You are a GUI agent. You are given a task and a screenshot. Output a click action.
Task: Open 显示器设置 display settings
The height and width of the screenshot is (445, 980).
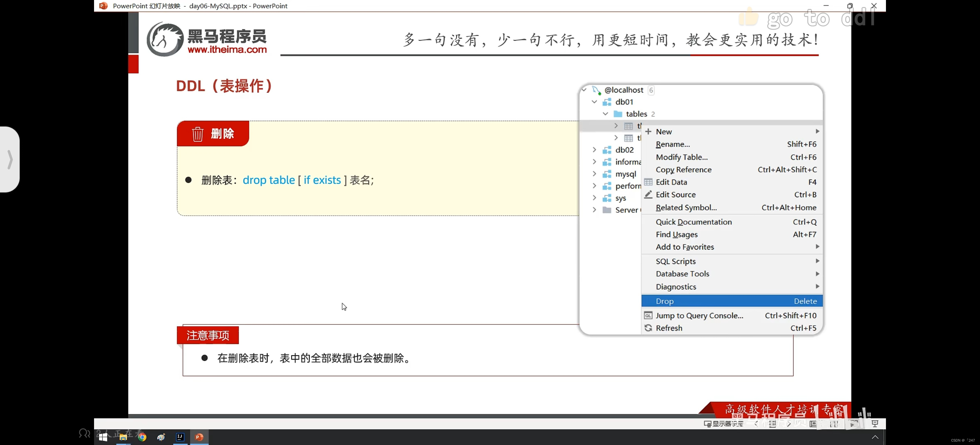pos(724,424)
